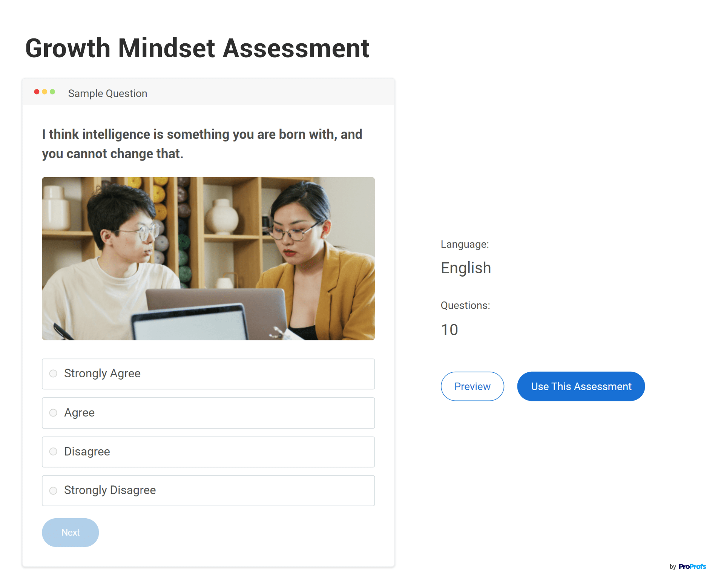Select the Disagree radio button

(x=53, y=452)
